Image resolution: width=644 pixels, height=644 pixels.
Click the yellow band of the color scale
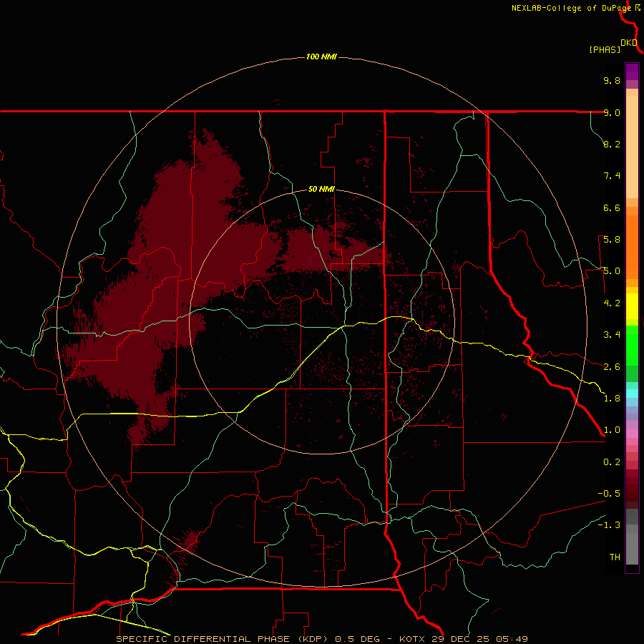point(632,306)
